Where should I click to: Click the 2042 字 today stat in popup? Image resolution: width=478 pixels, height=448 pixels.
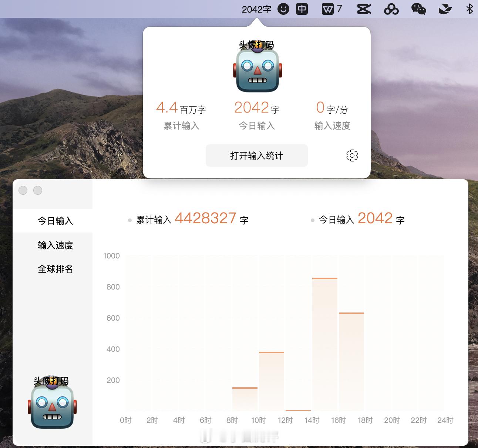(257, 108)
